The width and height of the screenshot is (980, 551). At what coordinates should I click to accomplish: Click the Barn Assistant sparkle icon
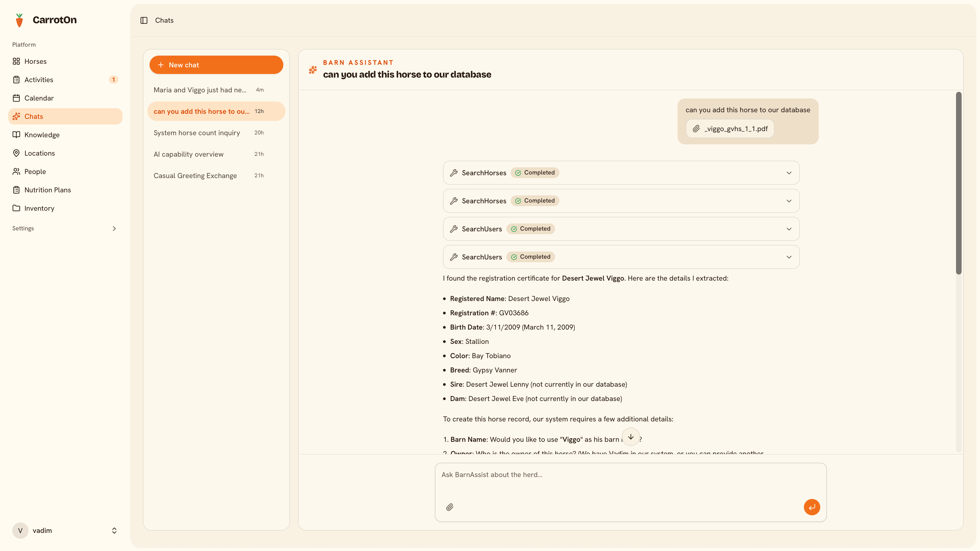(x=313, y=70)
